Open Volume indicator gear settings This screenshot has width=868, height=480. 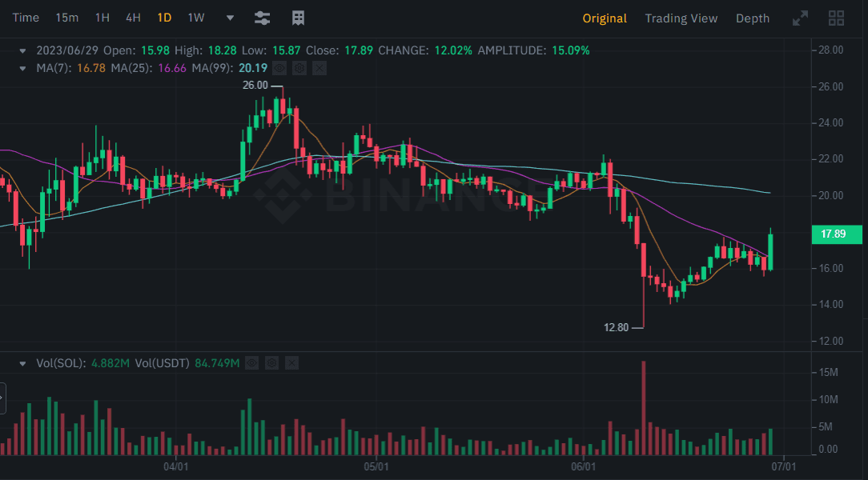tap(271, 363)
